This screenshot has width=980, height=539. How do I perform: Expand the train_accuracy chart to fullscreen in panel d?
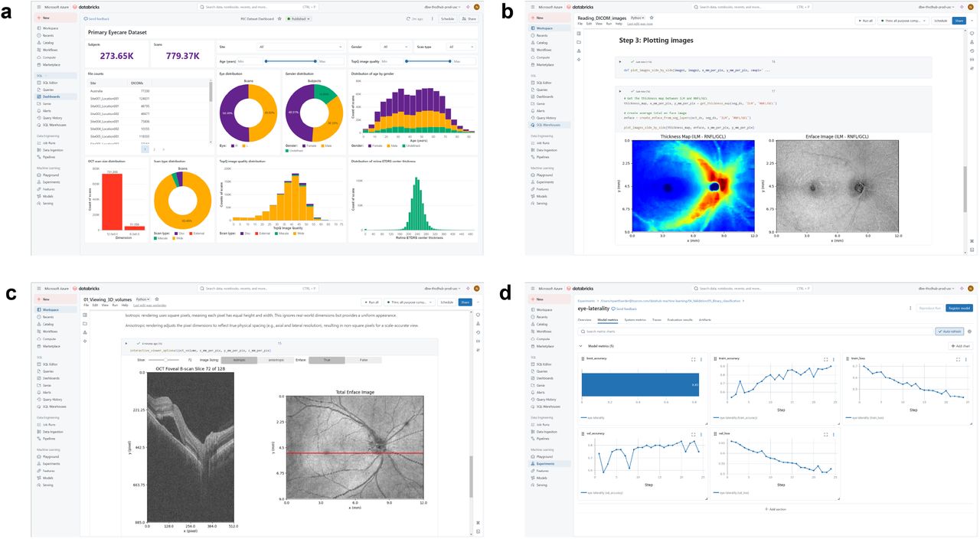click(x=825, y=358)
